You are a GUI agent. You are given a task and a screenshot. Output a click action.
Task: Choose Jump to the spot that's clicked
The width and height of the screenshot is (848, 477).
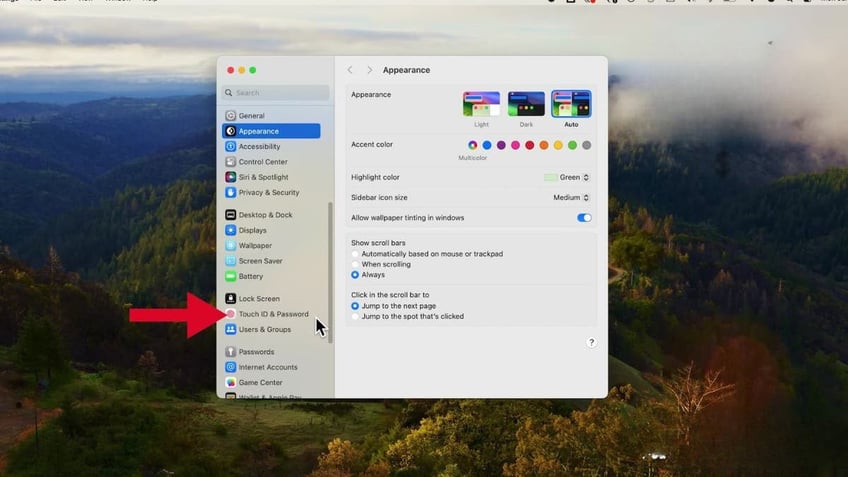tap(355, 316)
